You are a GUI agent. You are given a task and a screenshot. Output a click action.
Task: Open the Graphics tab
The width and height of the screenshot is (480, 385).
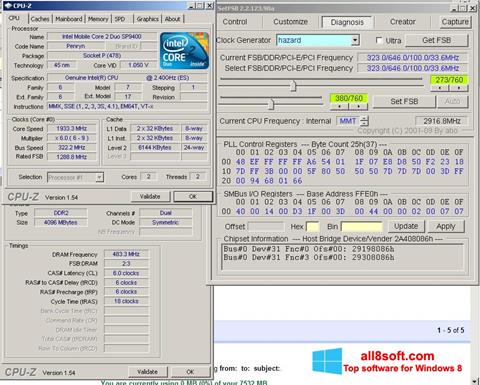pyautogui.click(x=147, y=19)
